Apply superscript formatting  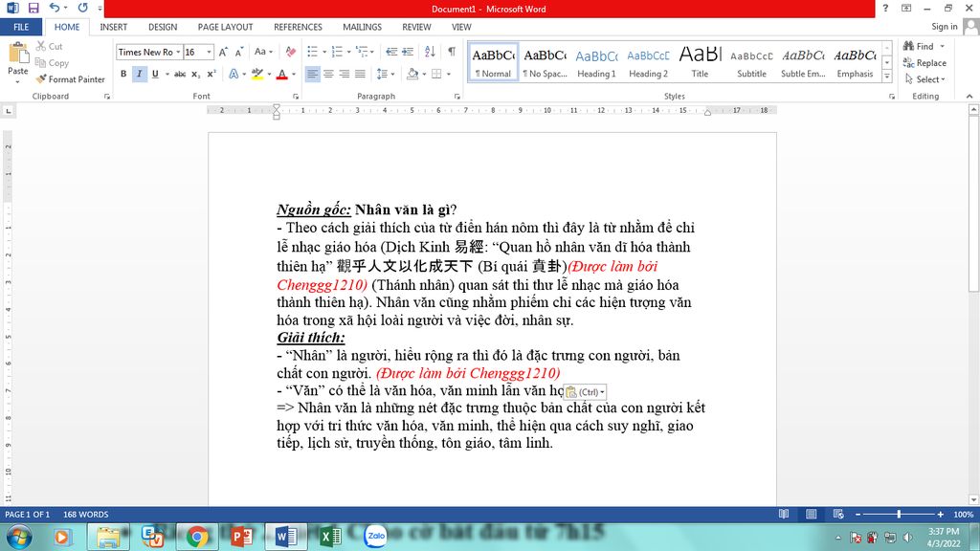click(212, 74)
